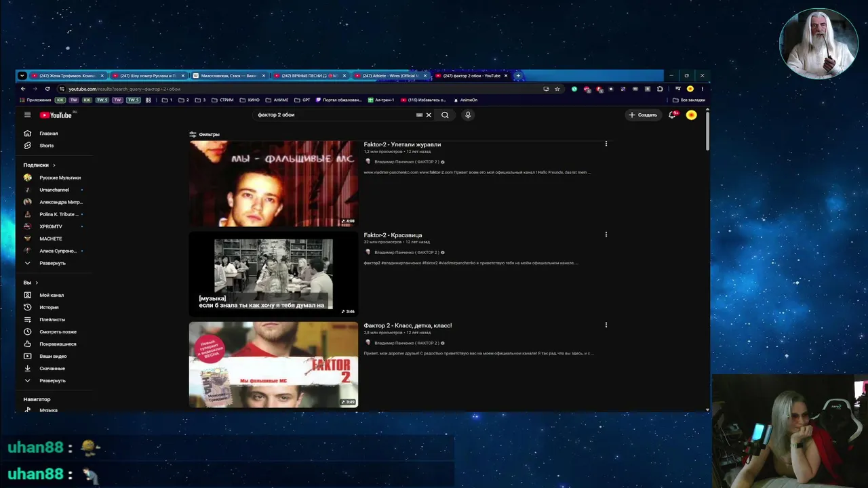This screenshot has height=488, width=868.
Task: Open the more-actions menu for Faktor-2 - Красавица
Action: coord(606,235)
